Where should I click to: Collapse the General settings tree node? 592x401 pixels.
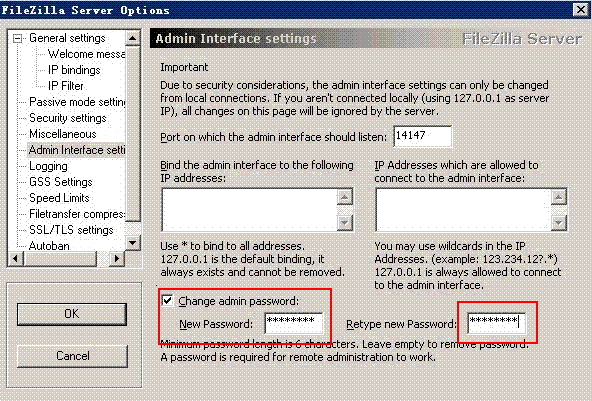(x=17, y=39)
